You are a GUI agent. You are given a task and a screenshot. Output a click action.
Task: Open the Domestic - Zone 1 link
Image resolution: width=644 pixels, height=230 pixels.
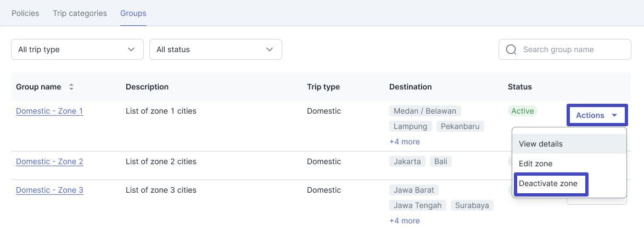click(x=49, y=111)
